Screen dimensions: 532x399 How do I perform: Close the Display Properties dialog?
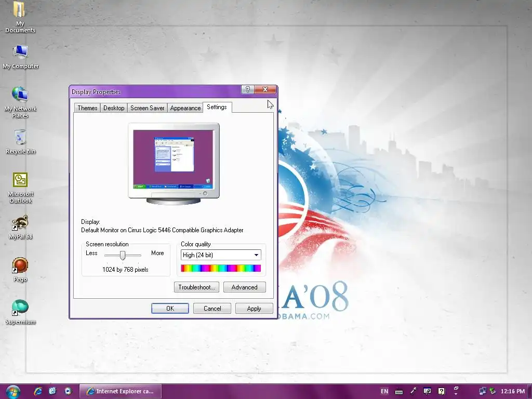coord(265,89)
